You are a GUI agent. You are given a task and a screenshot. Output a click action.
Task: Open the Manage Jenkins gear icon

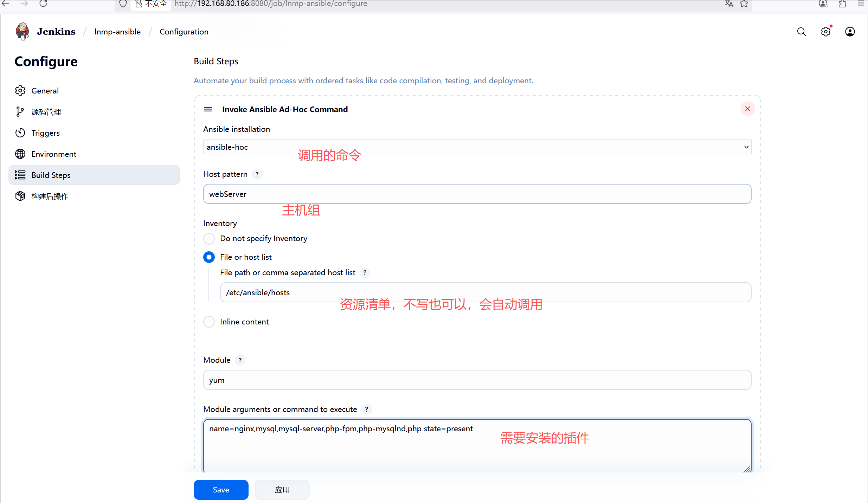coord(825,32)
